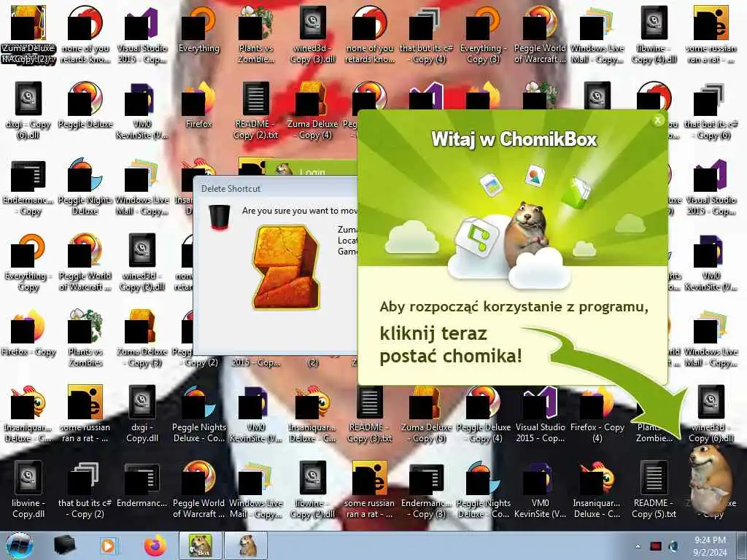Viewport: 747px width, 560px height.
Task: Select the Peggle Deluxe shortcut without Copy suffix
Action: click(85, 106)
